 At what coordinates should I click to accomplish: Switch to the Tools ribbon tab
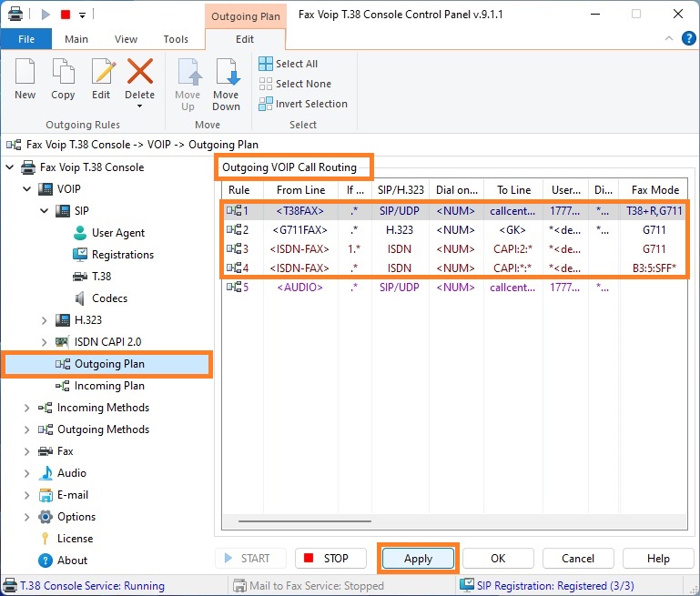(x=176, y=39)
